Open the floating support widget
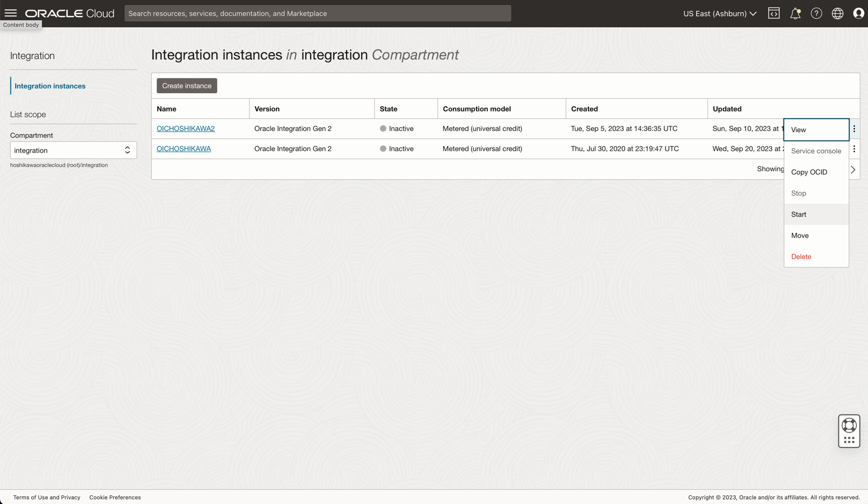This screenshot has width=868, height=504. point(849,431)
